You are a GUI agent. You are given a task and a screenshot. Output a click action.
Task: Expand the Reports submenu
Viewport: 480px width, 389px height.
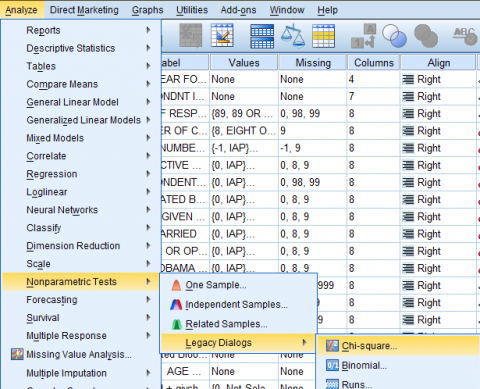pyautogui.click(x=81, y=30)
